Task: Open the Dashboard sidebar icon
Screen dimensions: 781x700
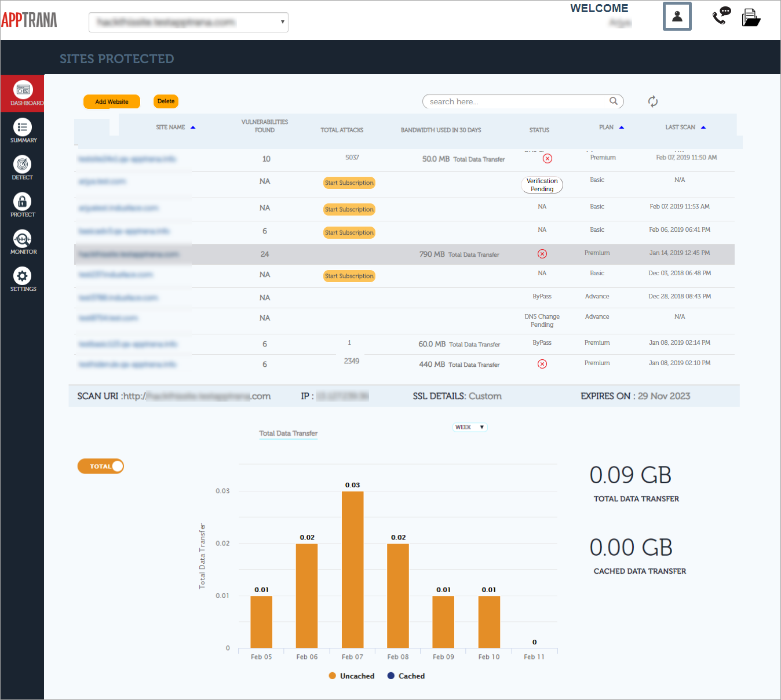Action: pos(23,93)
